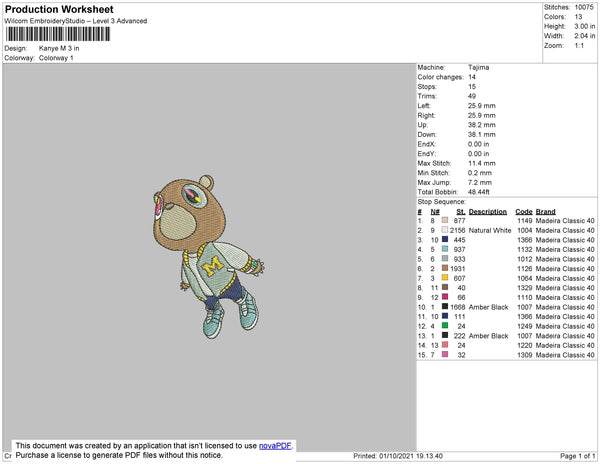Click the Max Stitch value '11.4 mm'
600x464 pixels.
[481, 163]
